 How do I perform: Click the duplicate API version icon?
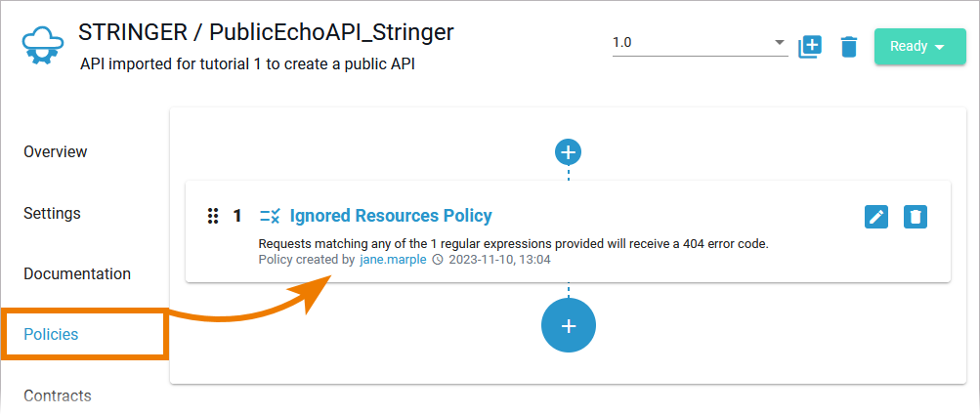(810, 46)
